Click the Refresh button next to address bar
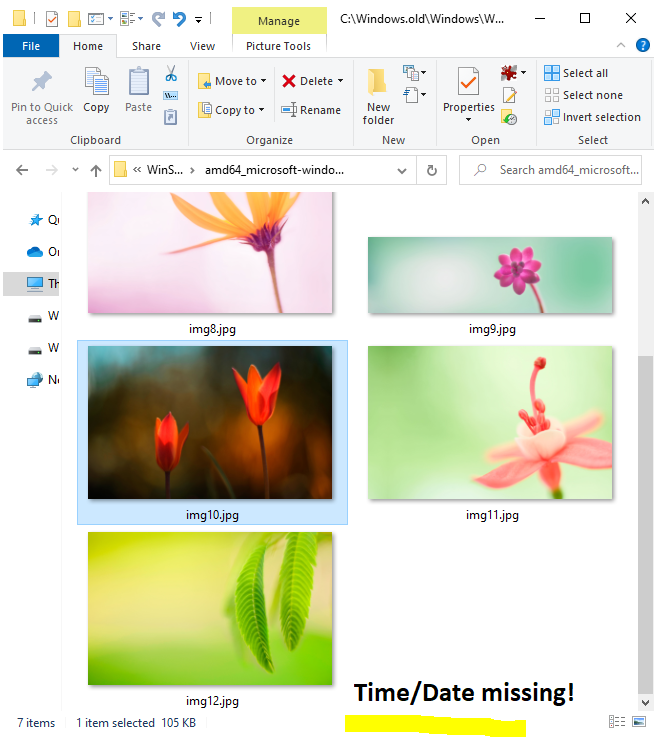 coord(432,170)
